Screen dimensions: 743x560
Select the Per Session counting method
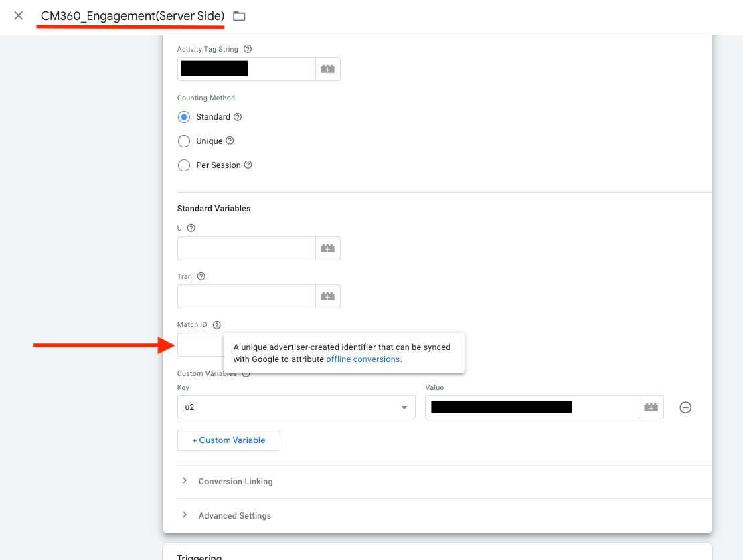point(184,165)
